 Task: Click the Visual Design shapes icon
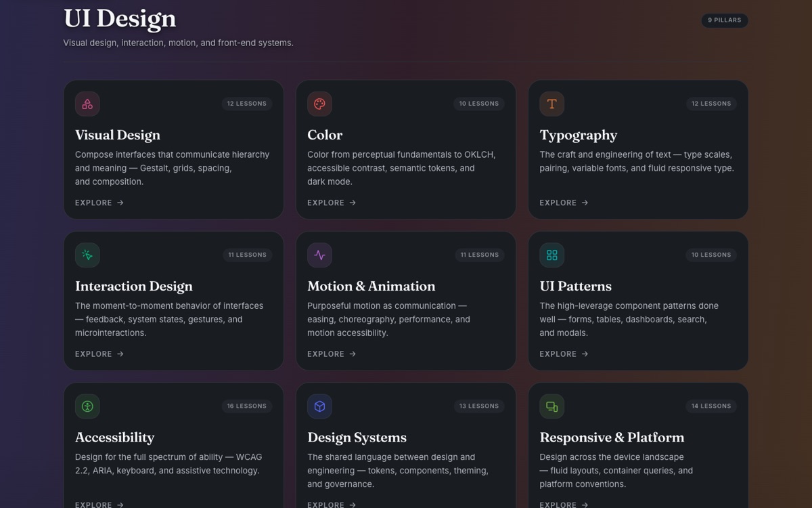pos(87,104)
